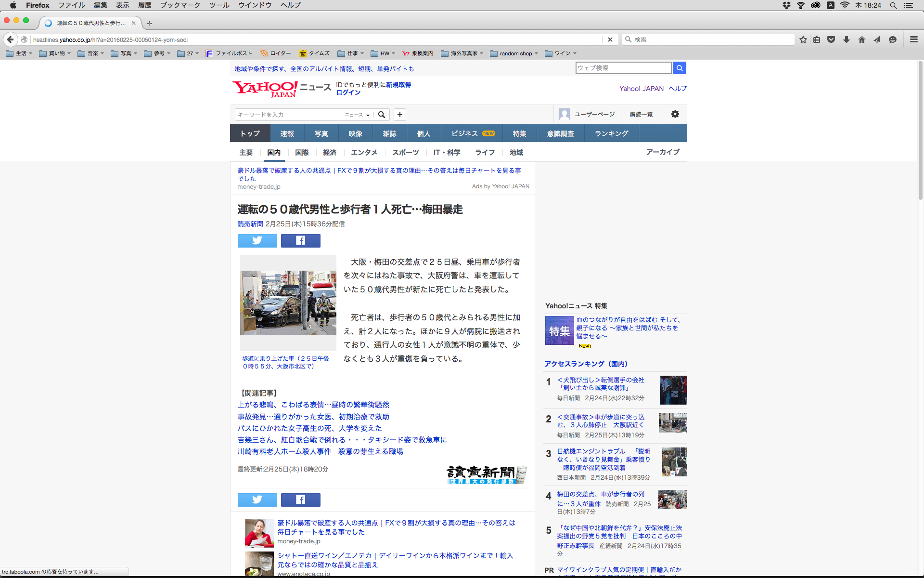The image size is (924, 578).
Task: Open the ニュース search category dropdown
Action: coord(357,115)
